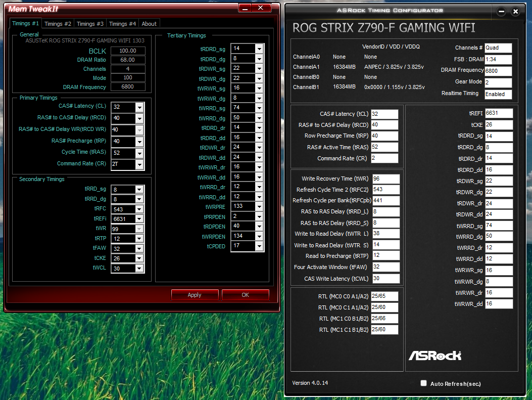Click the DRAM Ratio value field
This screenshot has height=400, width=532.
click(x=128, y=60)
